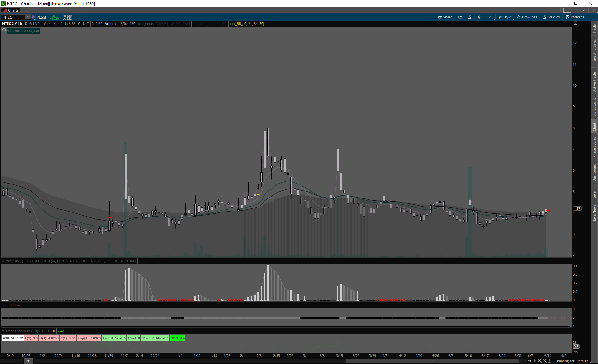Screen dimensions: 598x364
Task: Click the flask Edit Studies icon
Action: 470,17
